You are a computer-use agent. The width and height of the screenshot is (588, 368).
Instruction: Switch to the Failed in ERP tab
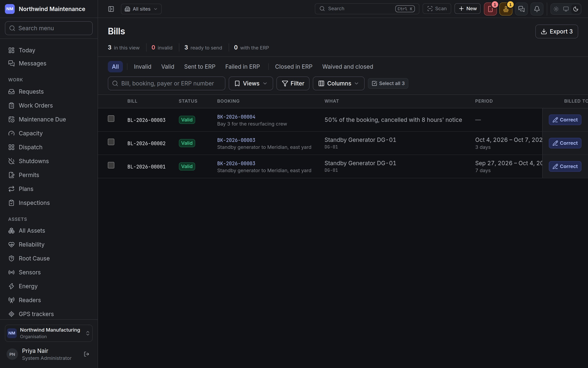point(243,67)
